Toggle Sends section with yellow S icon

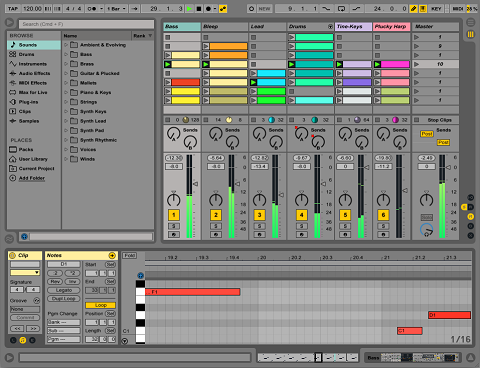tap(464, 207)
